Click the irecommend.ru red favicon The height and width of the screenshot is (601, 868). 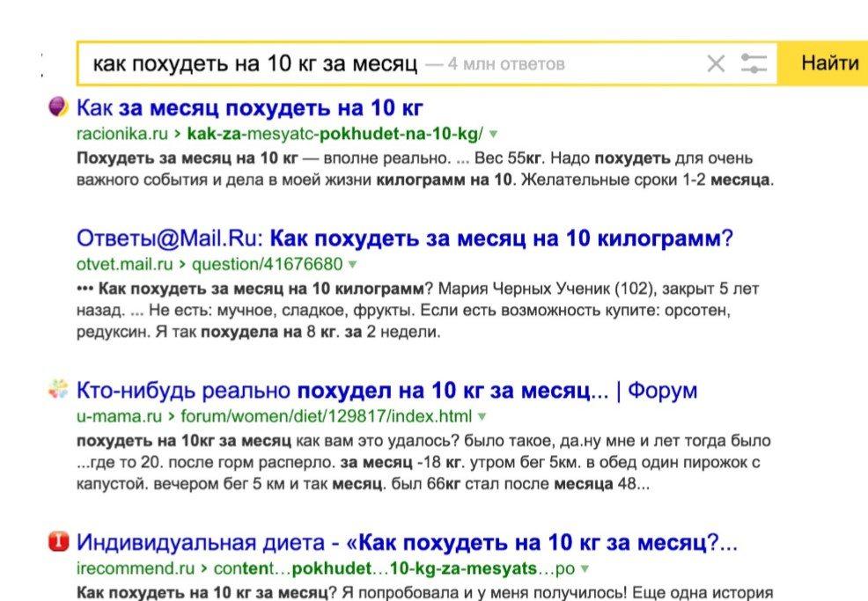pyautogui.click(x=57, y=542)
